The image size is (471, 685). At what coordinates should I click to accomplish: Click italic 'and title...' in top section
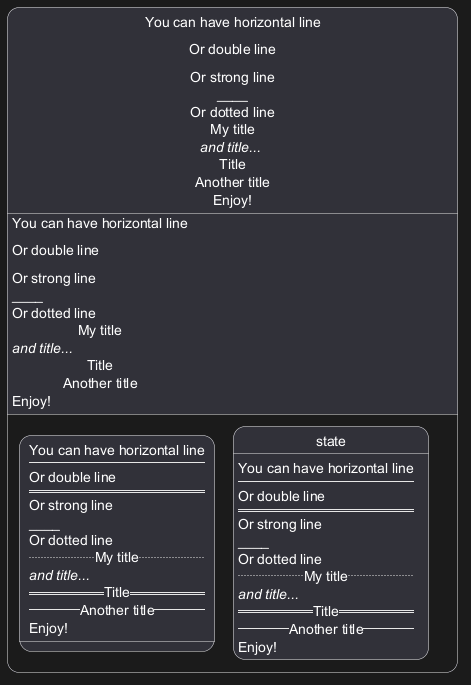click(230, 147)
